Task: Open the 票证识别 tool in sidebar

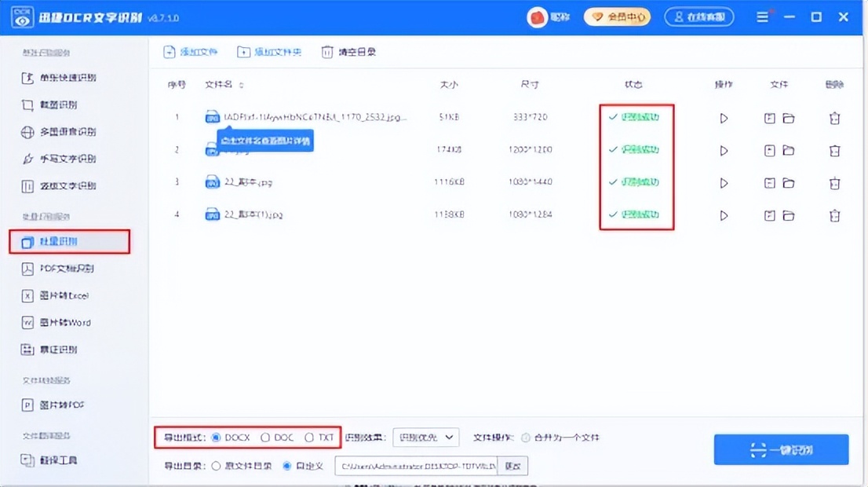Action: pos(59,348)
